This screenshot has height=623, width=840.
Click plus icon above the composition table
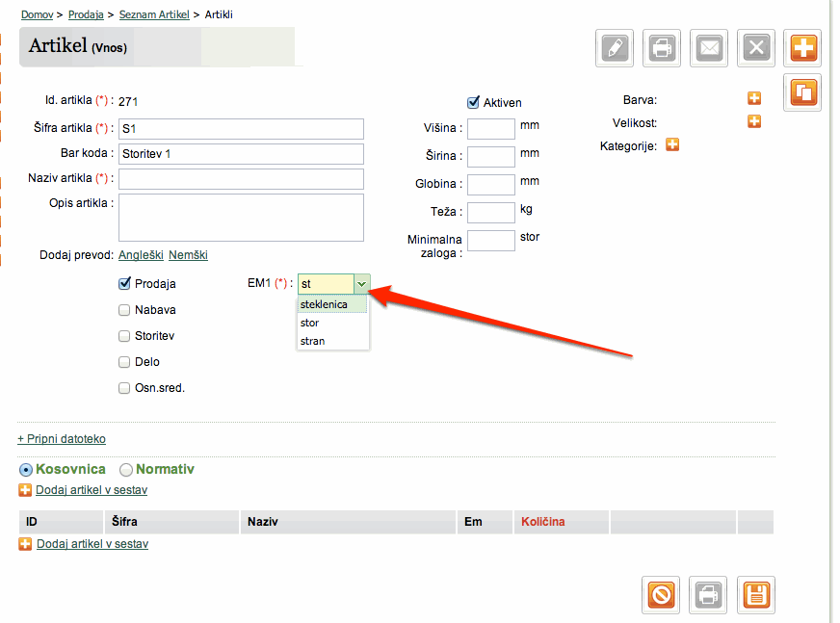point(25,489)
